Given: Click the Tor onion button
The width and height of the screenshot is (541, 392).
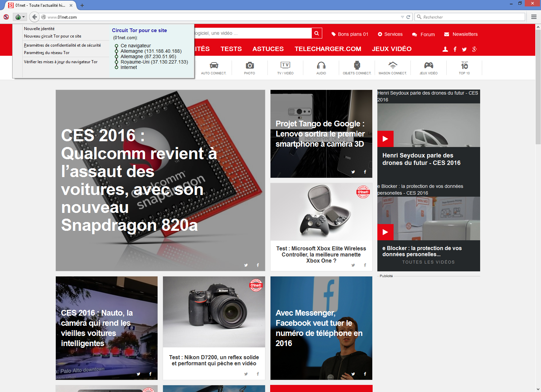Looking at the screenshot, I should [19, 17].
